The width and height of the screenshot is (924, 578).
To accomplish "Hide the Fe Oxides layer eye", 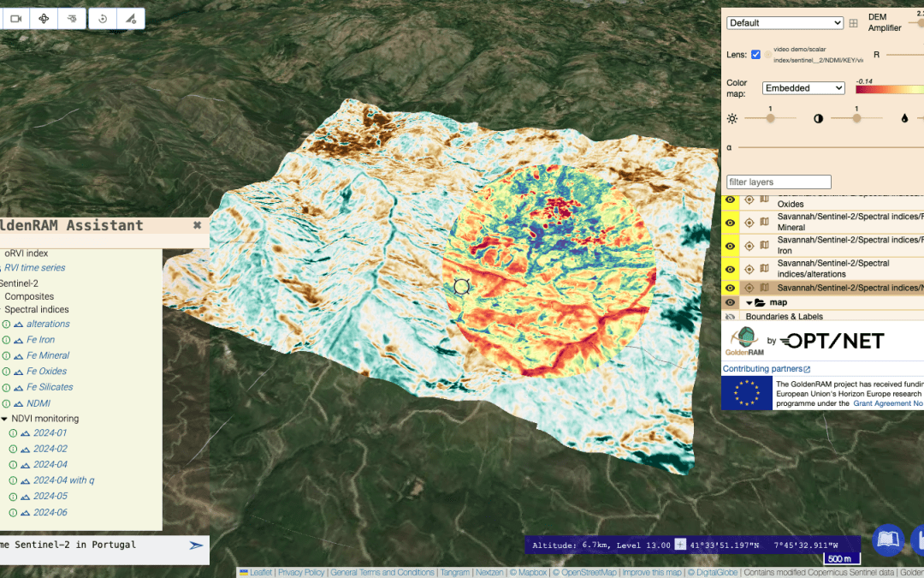I will tap(730, 200).
